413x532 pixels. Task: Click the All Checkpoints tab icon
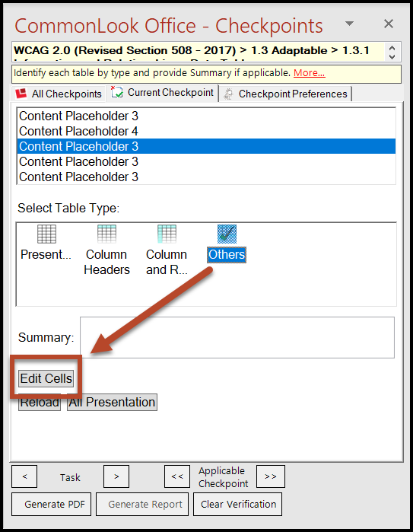point(21,94)
